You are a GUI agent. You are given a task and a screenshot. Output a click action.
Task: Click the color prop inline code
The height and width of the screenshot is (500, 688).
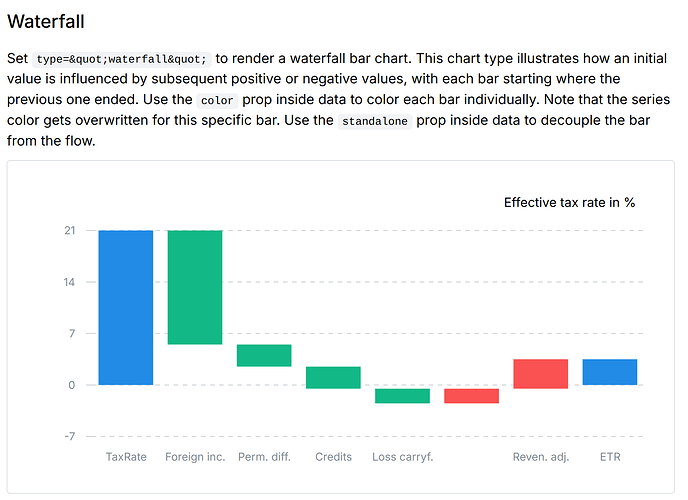click(x=216, y=101)
